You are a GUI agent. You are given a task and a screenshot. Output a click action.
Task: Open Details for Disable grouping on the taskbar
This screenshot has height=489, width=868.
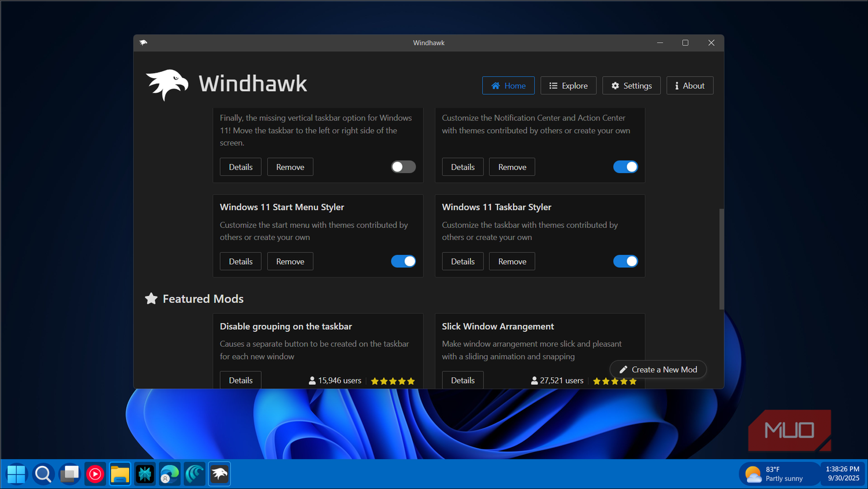241,380
